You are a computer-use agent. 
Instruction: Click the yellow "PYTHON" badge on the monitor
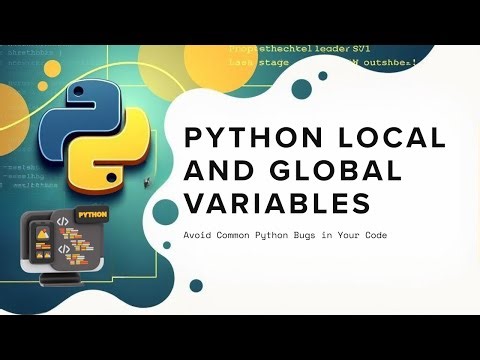(x=93, y=214)
